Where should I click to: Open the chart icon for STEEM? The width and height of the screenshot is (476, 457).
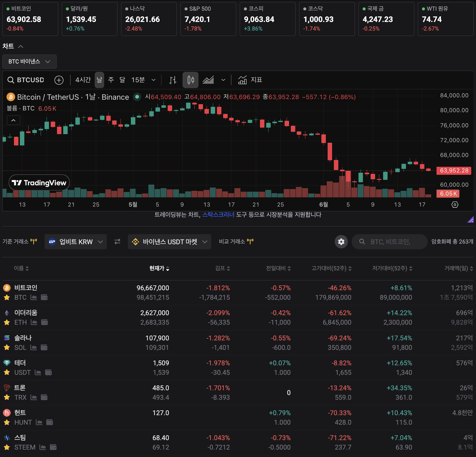(x=43, y=447)
